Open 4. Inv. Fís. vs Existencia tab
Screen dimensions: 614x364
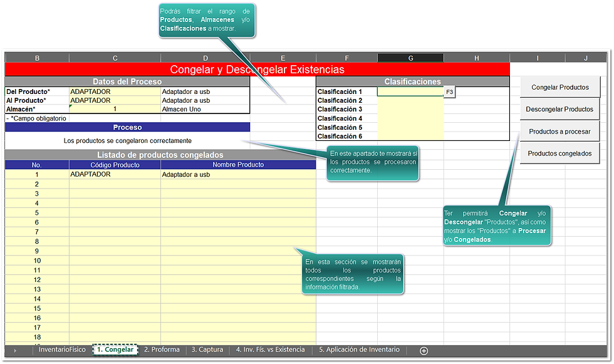point(270,350)
